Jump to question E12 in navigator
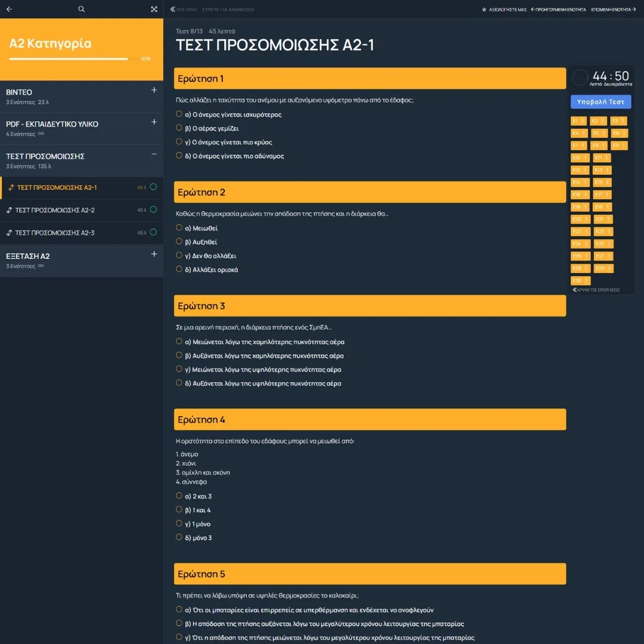The height and width of the screenshot is (644, 644). point(580,170)
